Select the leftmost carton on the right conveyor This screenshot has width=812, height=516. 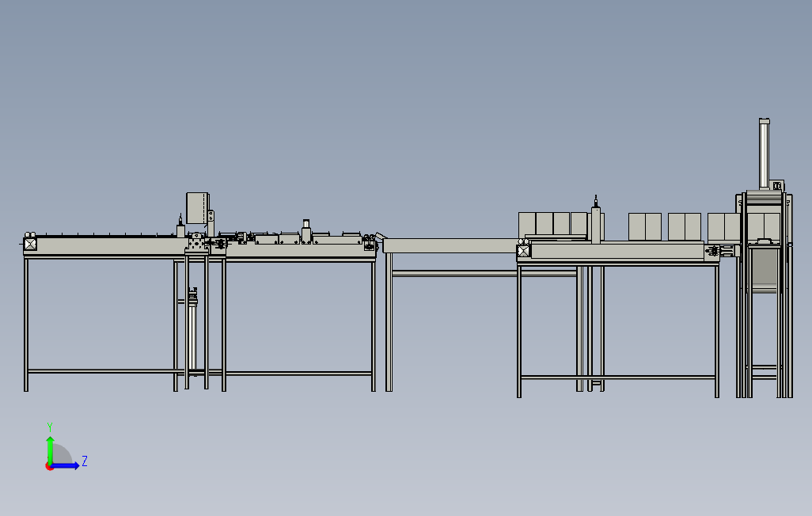(526, 224)
